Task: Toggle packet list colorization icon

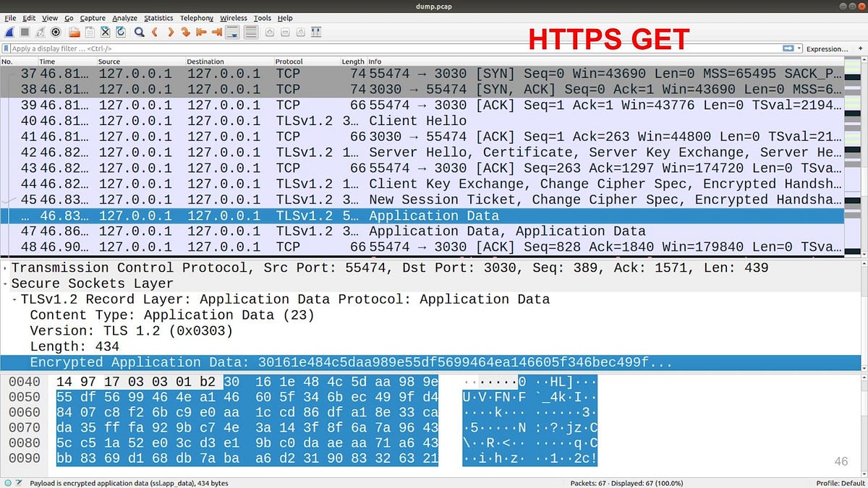Action: (x=251, y=33)
